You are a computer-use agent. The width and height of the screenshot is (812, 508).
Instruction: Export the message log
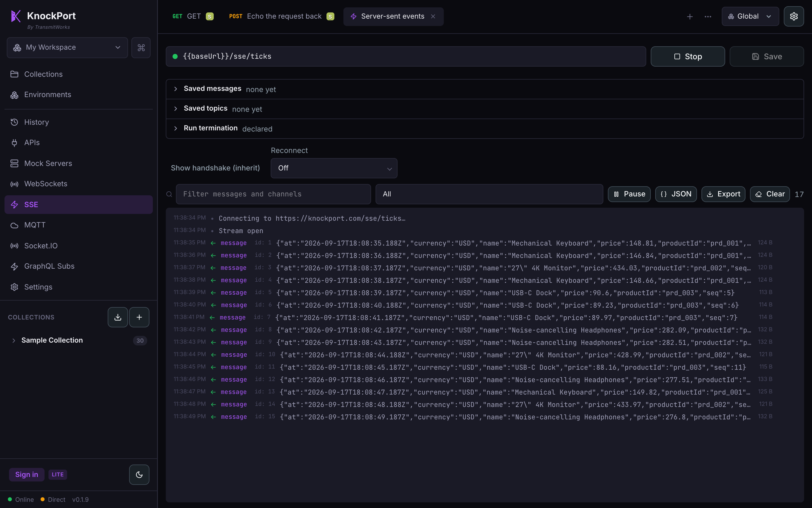pyautogui.click(x=723, y=194)
